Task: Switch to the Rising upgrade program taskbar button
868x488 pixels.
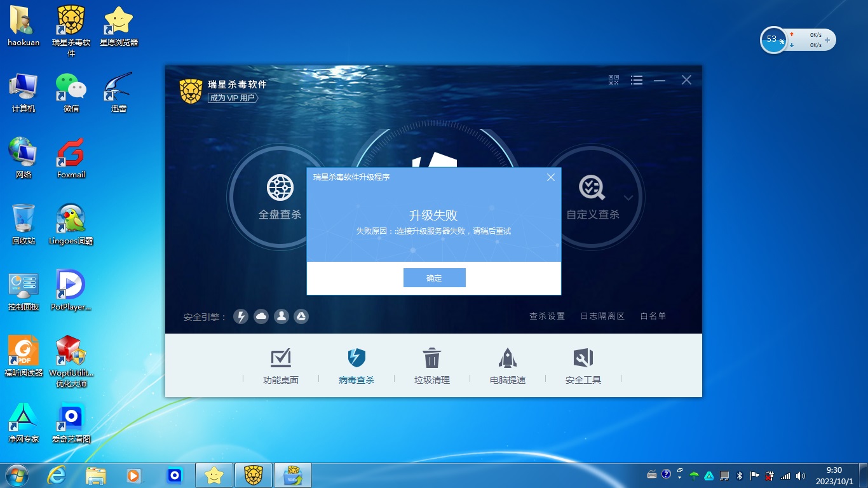Action: pos(293,475)
